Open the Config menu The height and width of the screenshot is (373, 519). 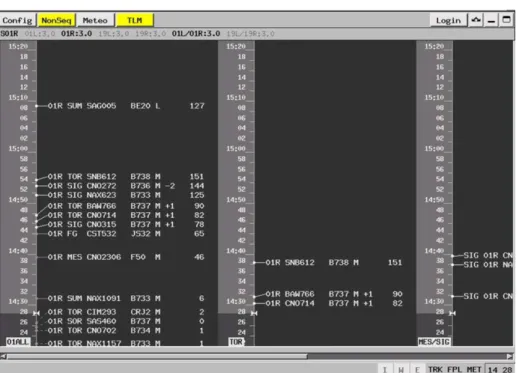17,20
